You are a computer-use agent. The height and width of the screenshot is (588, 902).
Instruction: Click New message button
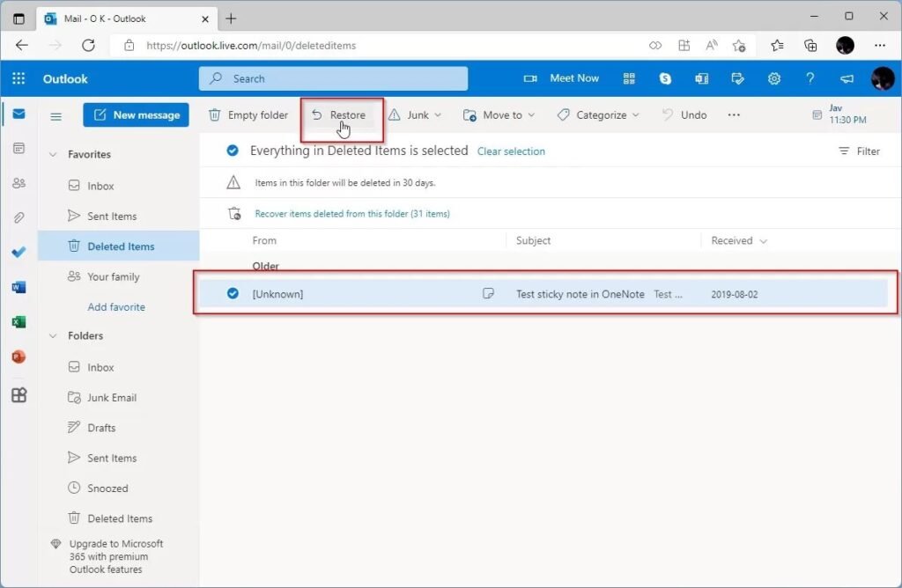[x=136, y=115]
